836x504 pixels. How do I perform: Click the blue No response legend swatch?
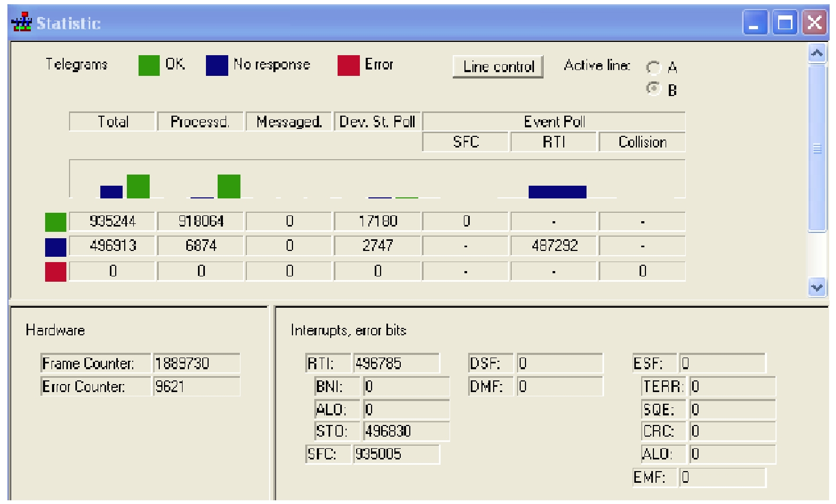click(217, 66)
